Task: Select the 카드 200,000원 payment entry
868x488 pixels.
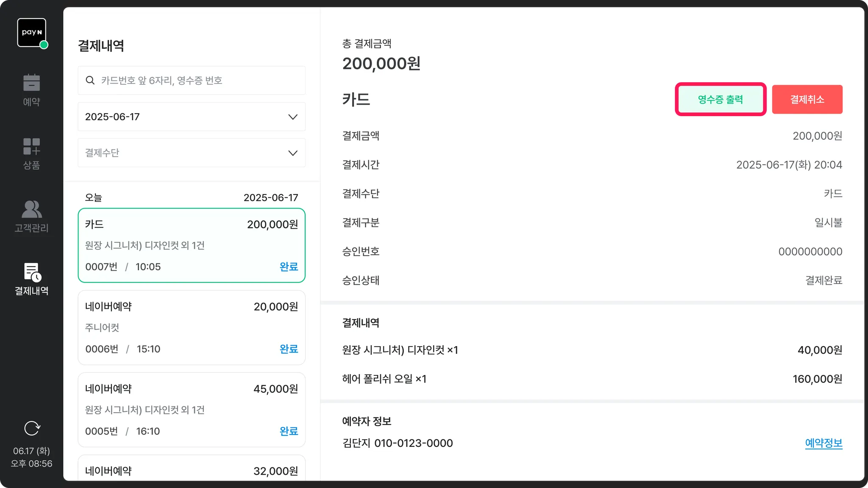Action: tap(192, 245)
